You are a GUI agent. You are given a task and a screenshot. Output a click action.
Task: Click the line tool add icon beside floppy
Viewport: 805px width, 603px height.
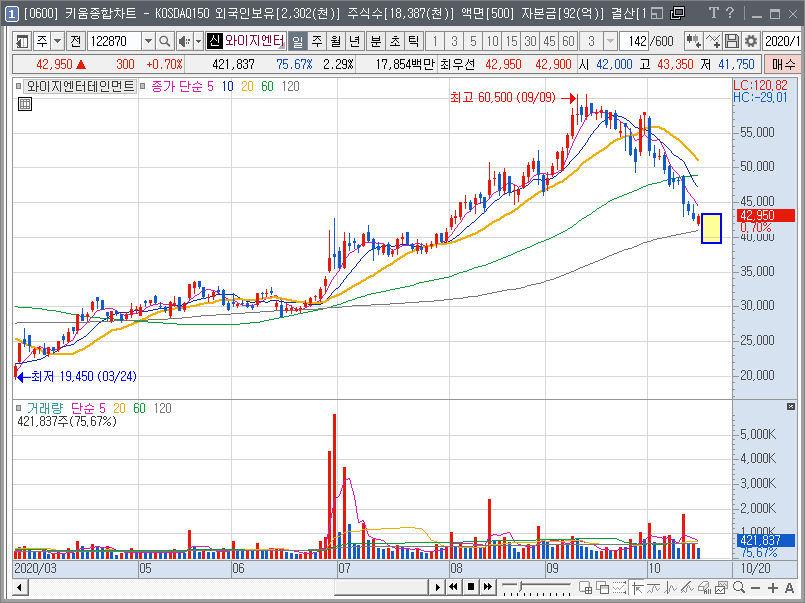(x=714, y=41)
